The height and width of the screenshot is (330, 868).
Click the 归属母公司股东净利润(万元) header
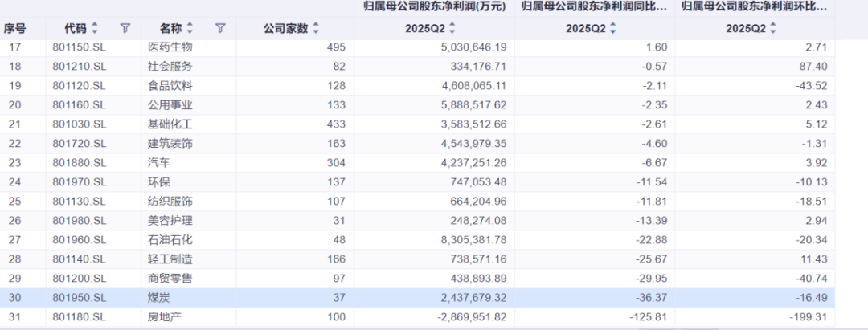tap(434, 8)
